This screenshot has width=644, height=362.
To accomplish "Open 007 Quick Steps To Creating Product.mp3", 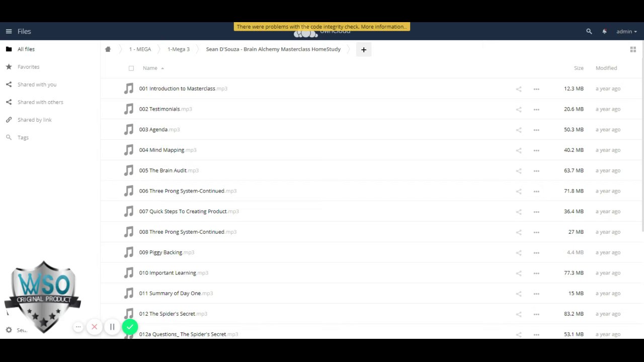I will pos(189,212).
